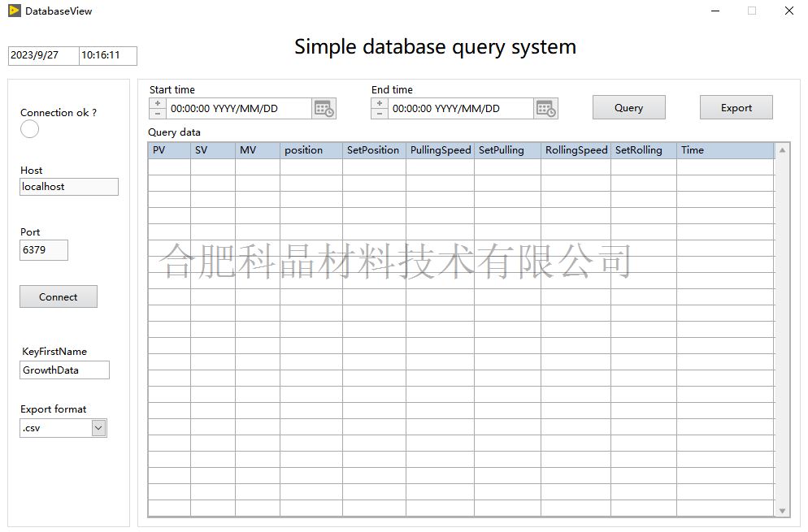The image size is (808, 532).
Task: Decrement Start time with the minus button
Action: (158, 114)
